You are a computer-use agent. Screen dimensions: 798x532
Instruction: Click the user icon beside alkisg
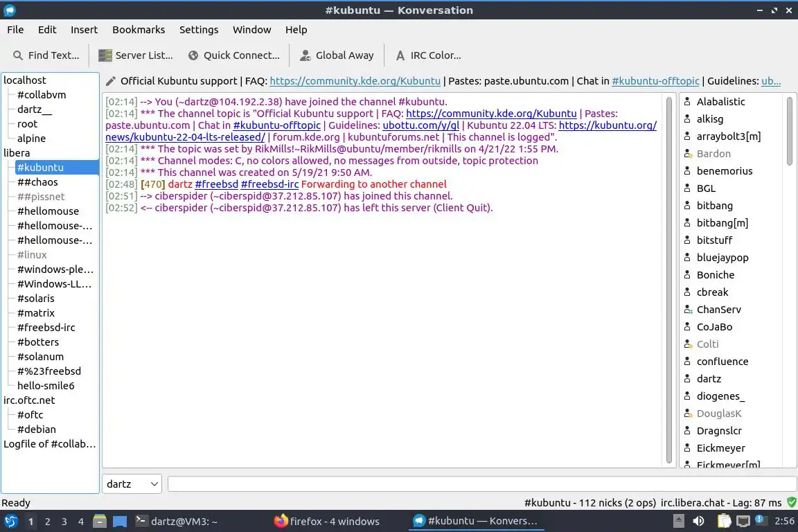click(x=688, y=119)
